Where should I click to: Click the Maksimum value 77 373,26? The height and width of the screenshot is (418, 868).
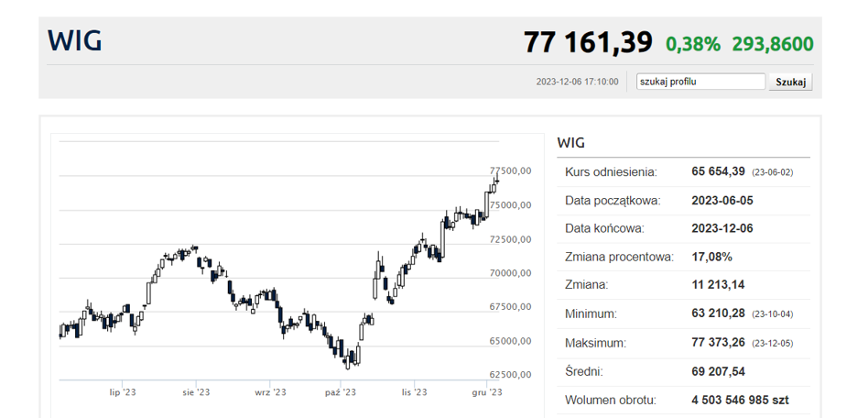[719, 343]
